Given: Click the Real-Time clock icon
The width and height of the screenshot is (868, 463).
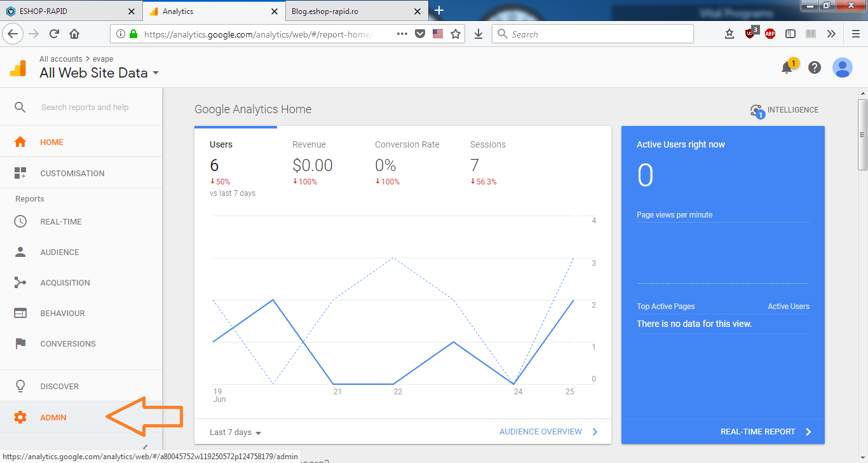Looking at the screenshot, I should (x=20, y=221).
